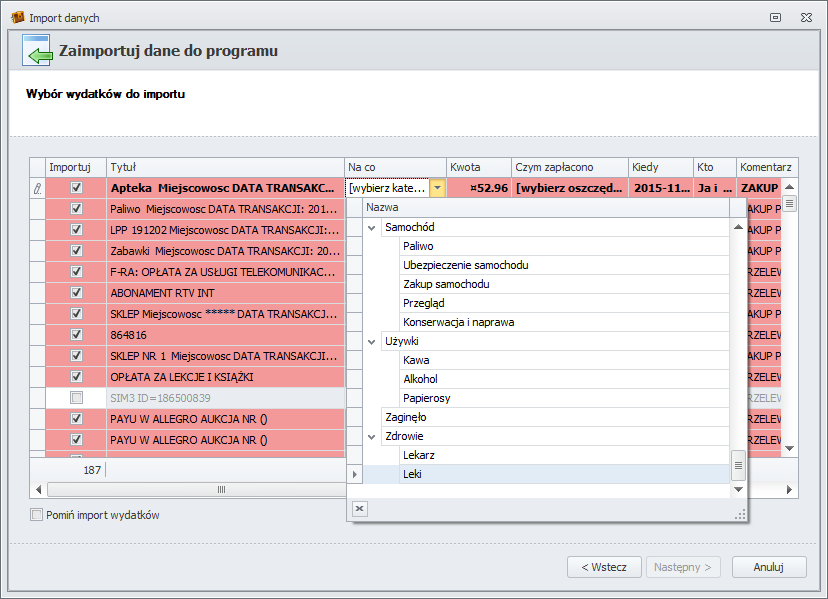
Task: Toggle 'Pomiń import wydatków' checkbox
Action: point(37,516)
